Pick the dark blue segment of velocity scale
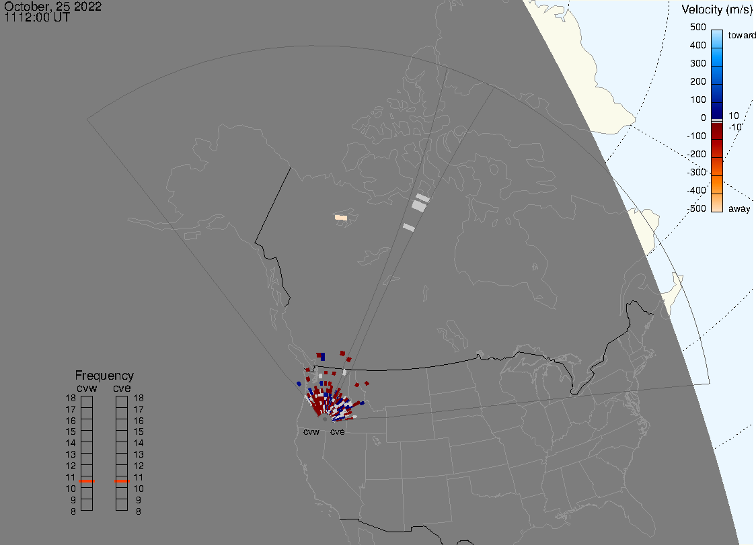Screen dimensions: 756x545 tap(717, 108)
